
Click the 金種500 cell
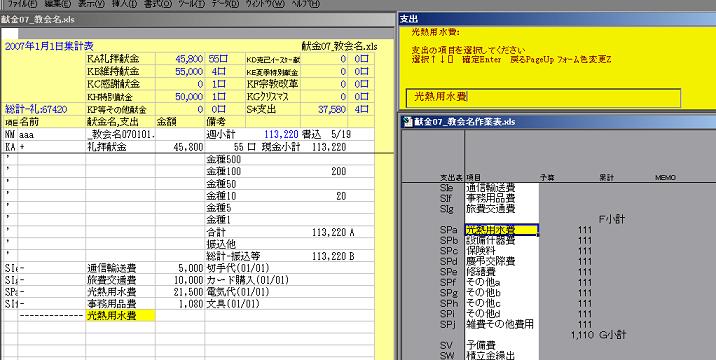224,159
